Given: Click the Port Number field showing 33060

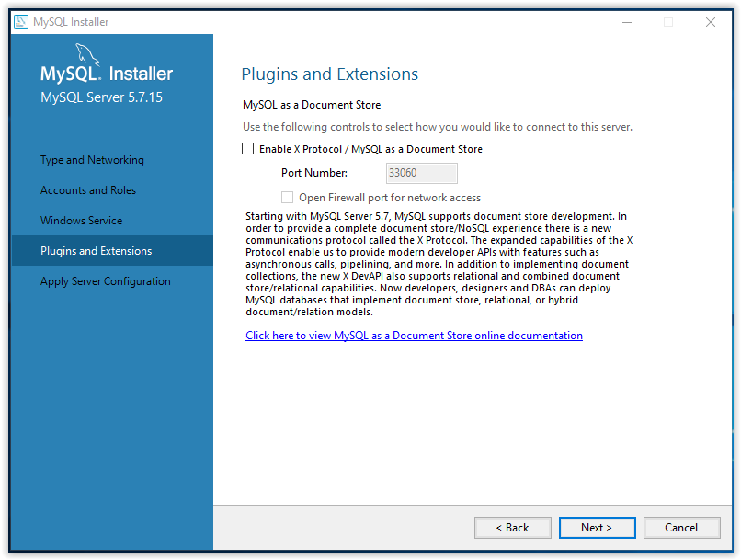Looking at the screenshot, I should [422, 173].
